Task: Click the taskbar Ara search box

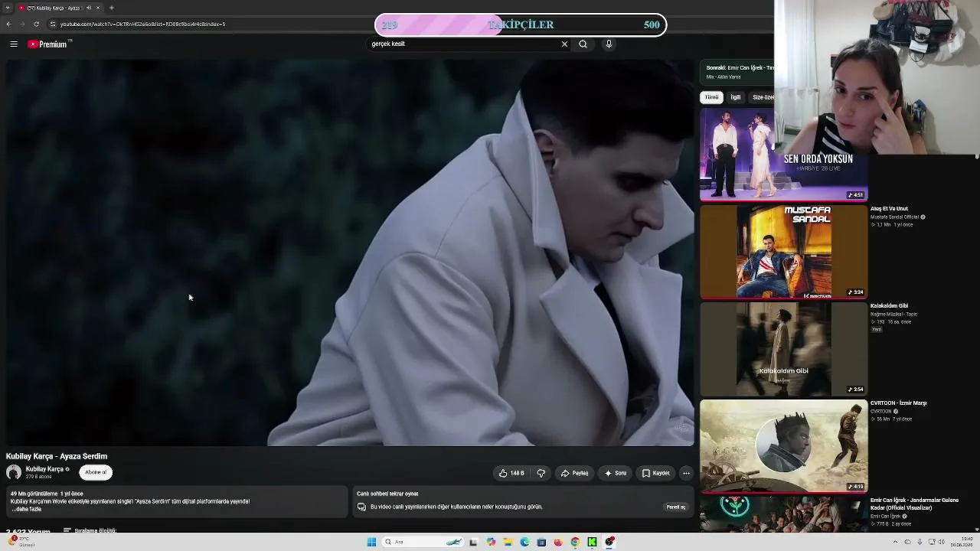Action: [x=423, y=542]
